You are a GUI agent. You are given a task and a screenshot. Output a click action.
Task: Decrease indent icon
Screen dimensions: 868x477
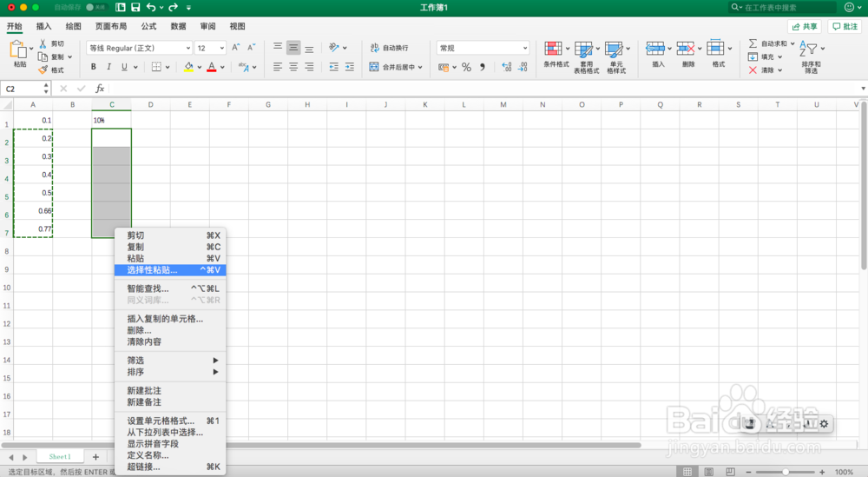pos(334,67)
